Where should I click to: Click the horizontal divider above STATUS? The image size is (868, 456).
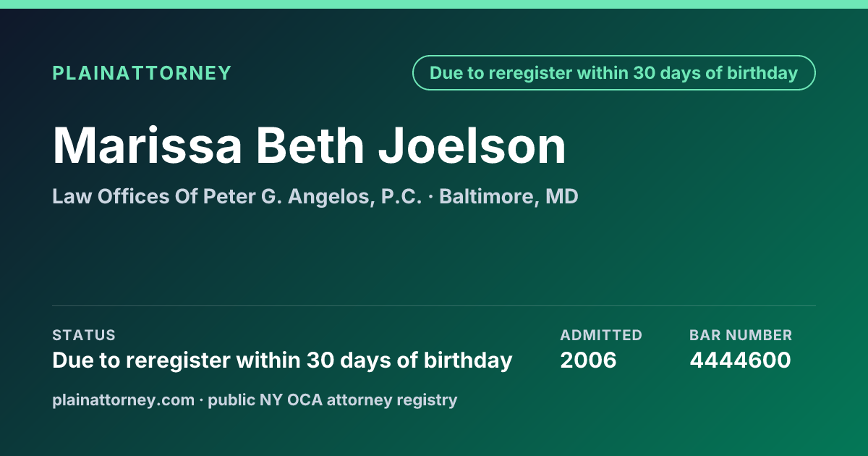[x=434, y=305]
